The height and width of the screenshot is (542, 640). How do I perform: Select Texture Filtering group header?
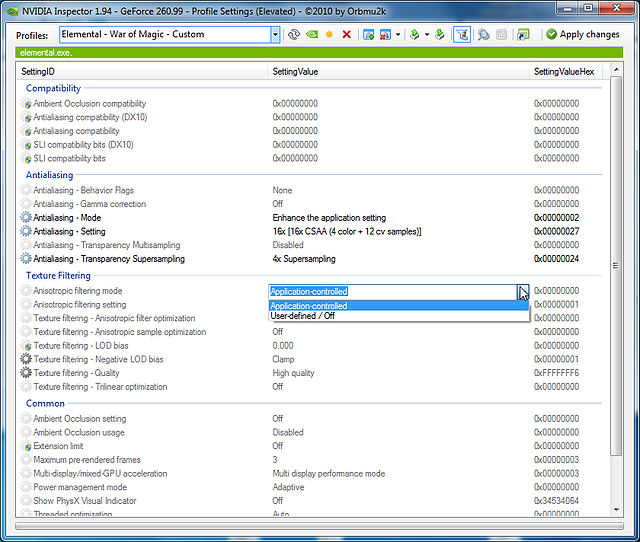tap(58, 275)
